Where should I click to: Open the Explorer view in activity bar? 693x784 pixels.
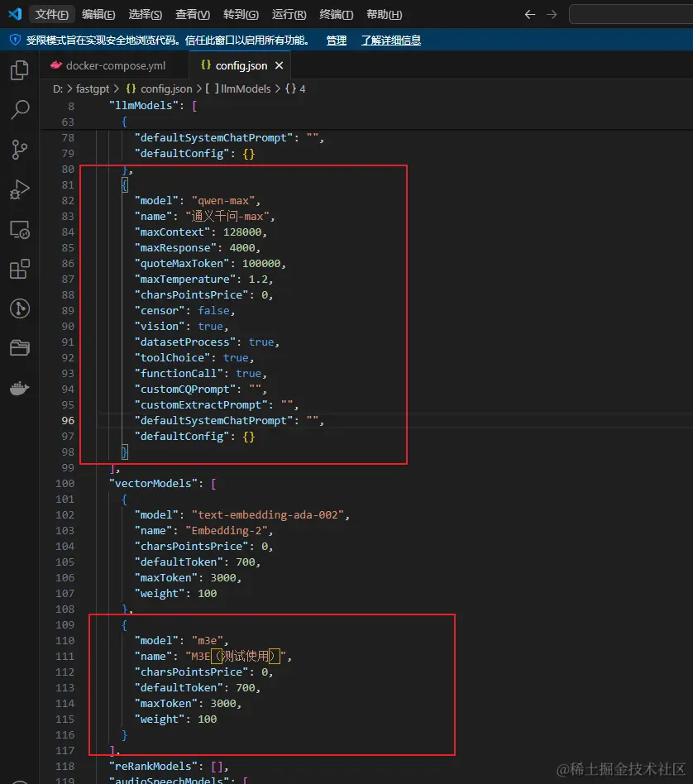point(20,70)
